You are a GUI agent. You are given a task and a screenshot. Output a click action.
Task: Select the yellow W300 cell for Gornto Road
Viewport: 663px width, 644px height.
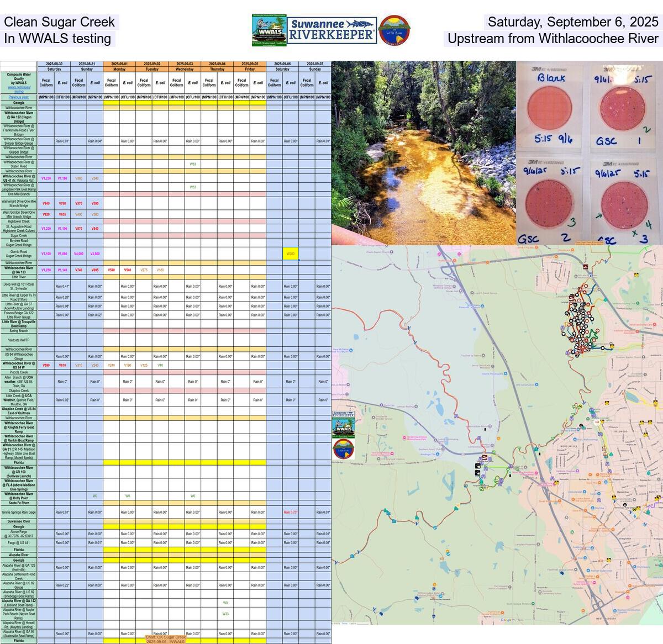click(x=291, y=254)
